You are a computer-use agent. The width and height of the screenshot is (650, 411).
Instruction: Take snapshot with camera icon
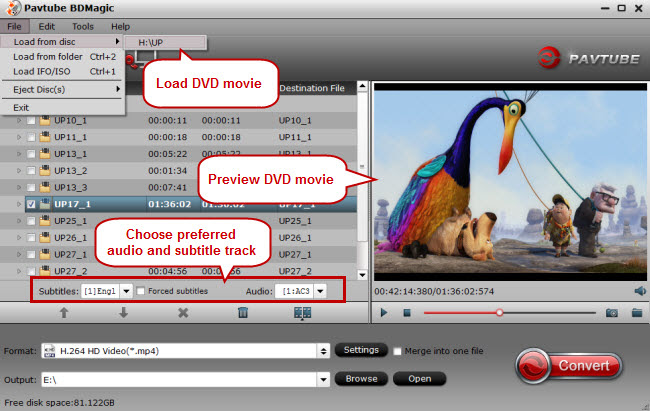pos(612,313)
